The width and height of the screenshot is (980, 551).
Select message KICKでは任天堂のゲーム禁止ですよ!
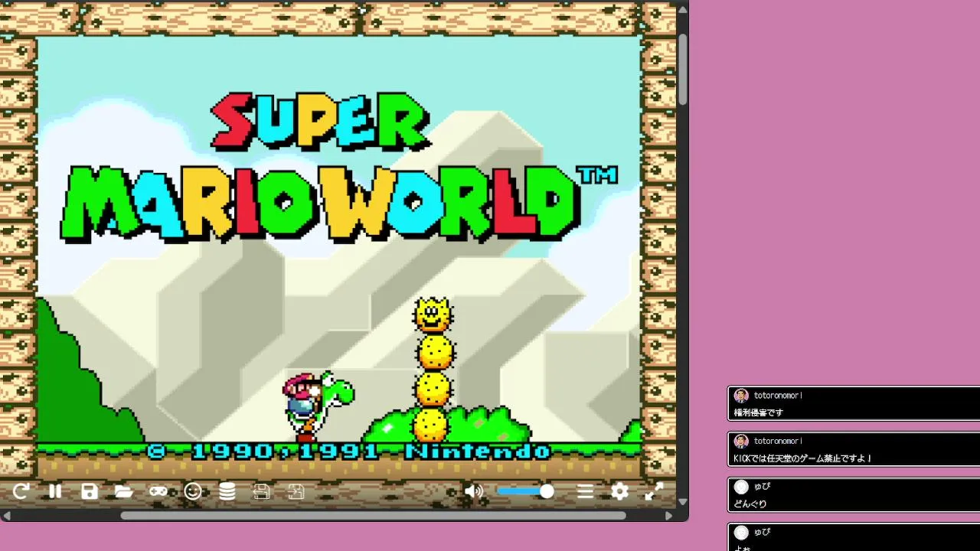tap(802, 458)
